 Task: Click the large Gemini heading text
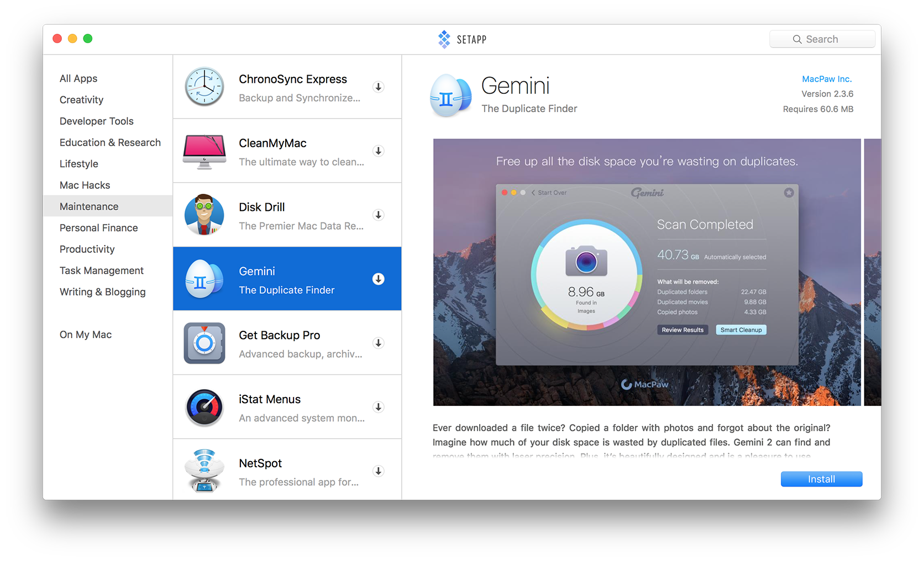516,86
